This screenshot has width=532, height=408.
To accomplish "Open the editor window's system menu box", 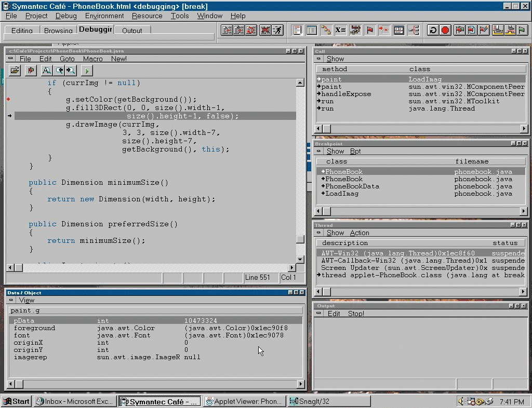I will click(x=10, y=59).
